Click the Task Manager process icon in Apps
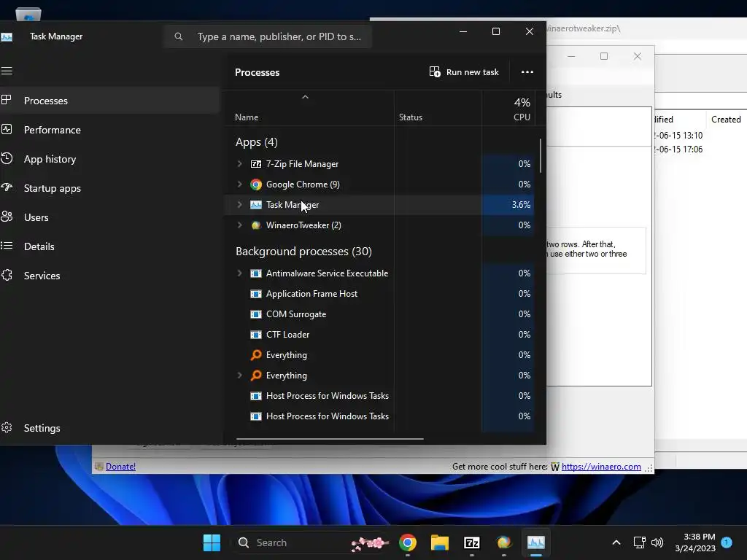The height and width of the screenshot is (560, 747). pos(256,205)
